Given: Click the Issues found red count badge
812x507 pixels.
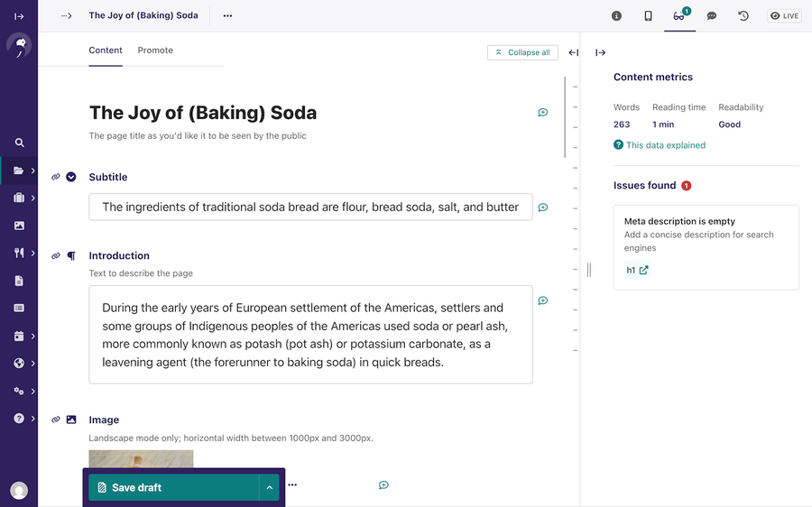Looking at the screenshot, I should 687,186.
